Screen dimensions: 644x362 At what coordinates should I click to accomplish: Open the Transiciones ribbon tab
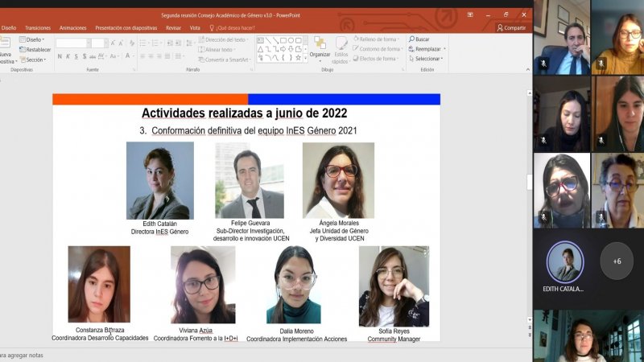37,27
